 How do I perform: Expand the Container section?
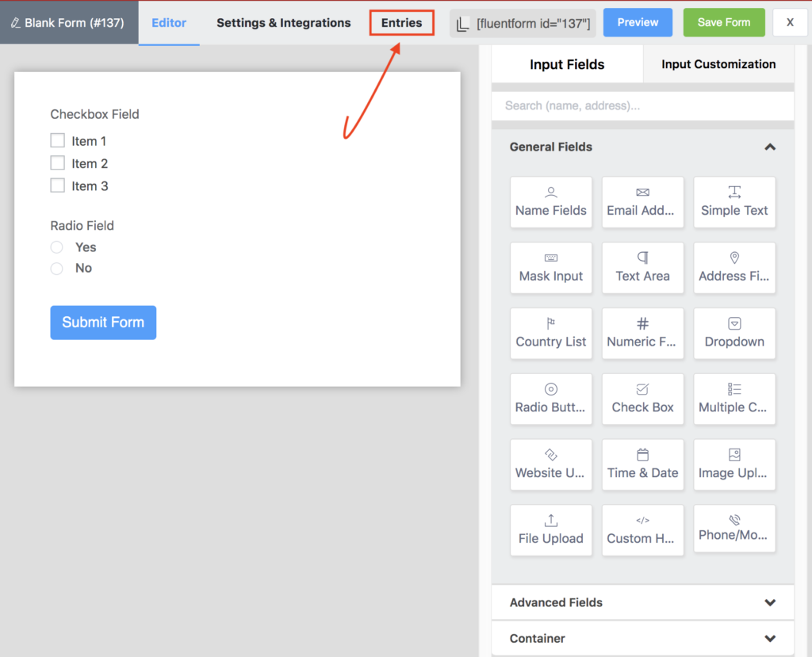click(x=769, y=638)
